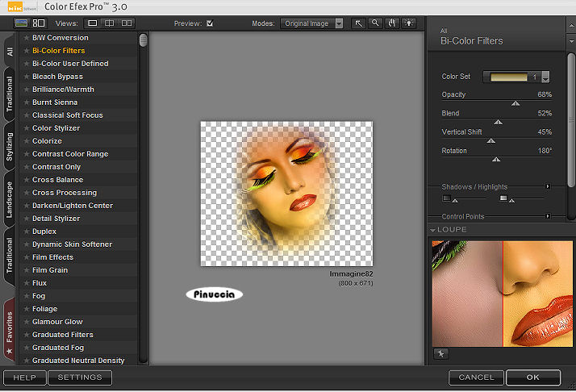Click the Cancel button
Image resolution: width=576 pixels, height=392 pixels.
pos(476,377)
